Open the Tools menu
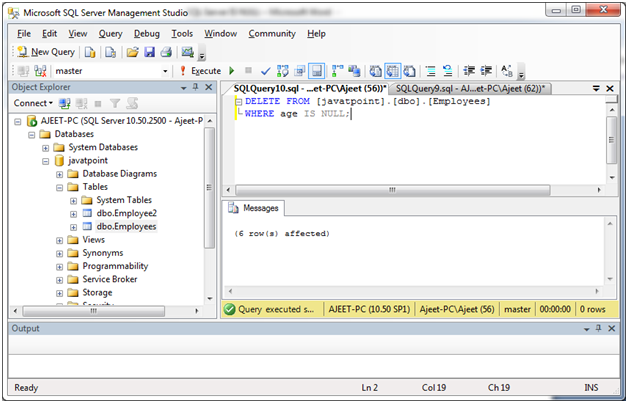Image resolution: width=628 pixels, height=403 pixels. 182,34
